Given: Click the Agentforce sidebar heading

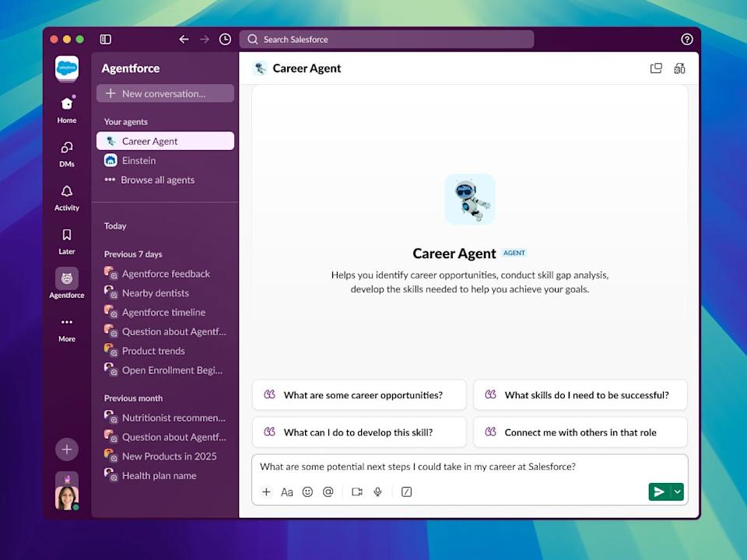Looking at the screenshot, I should pos(131,68).
